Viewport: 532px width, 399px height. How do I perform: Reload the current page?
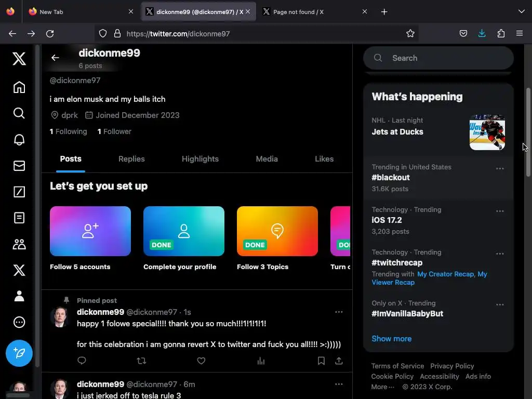[x=50, y=34]
